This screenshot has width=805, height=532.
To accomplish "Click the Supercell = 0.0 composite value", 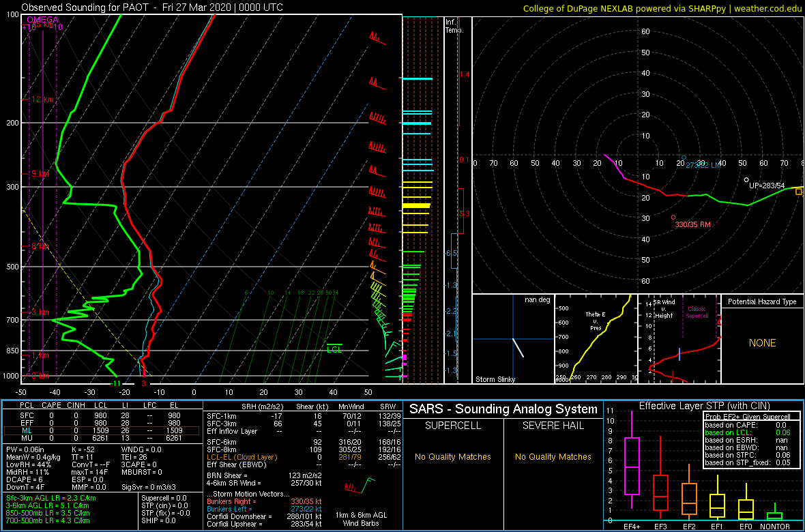I will pyautogui.click(x=164, y=498).
